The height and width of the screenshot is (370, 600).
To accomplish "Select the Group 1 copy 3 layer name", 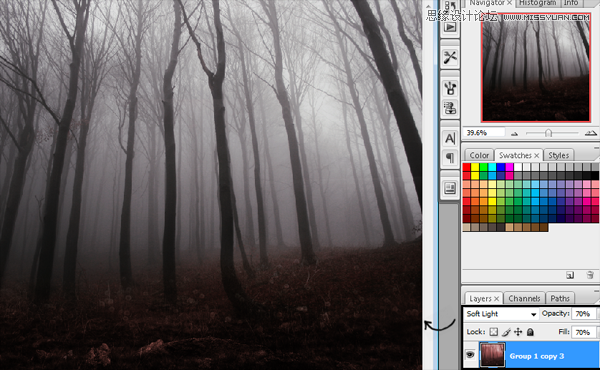I will click(x=536, y=356).
